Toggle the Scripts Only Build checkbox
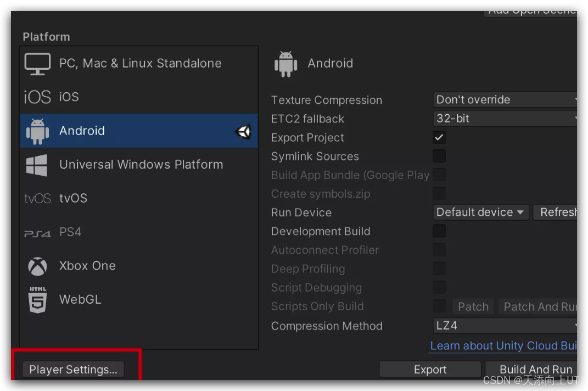588x391 pixels. tap(439, 306)
